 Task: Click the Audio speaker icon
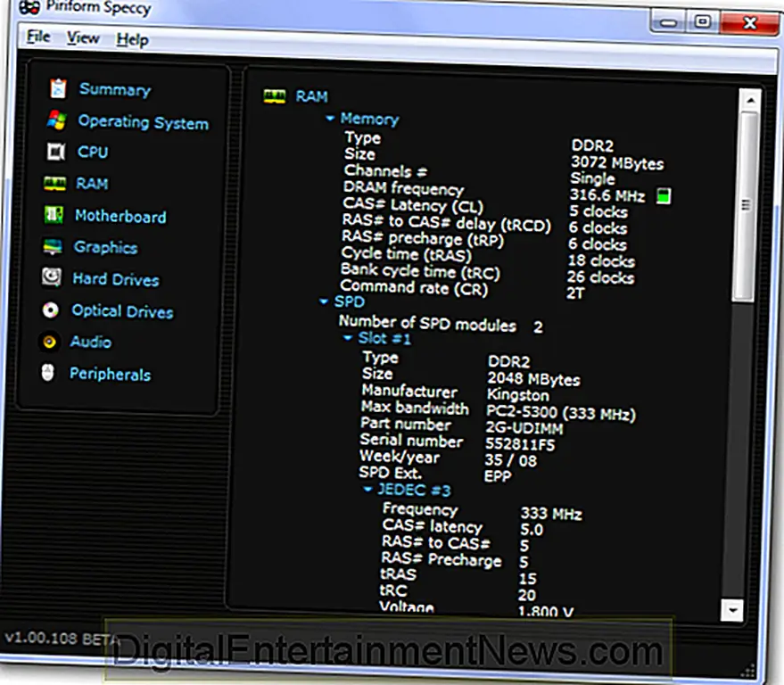point(49,342)
